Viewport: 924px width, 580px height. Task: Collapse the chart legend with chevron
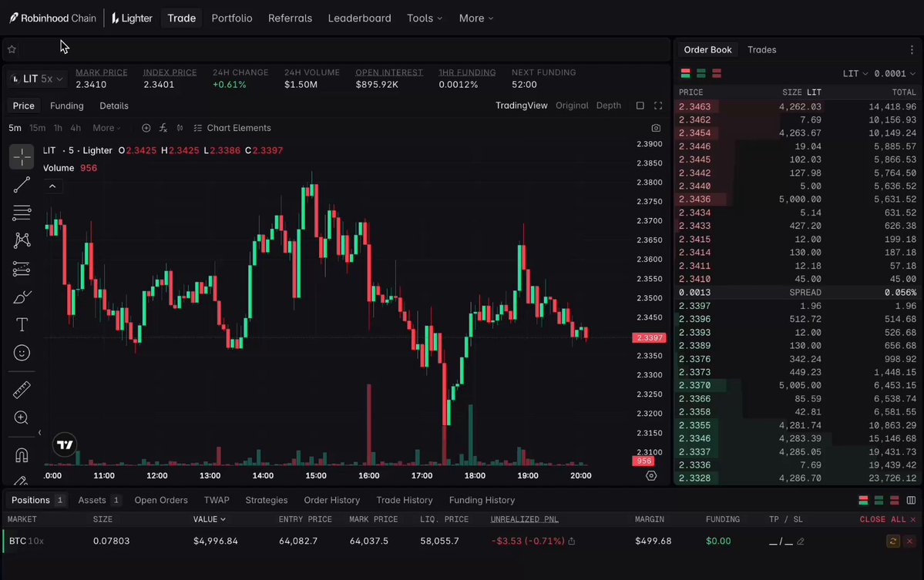pos(52,186)
